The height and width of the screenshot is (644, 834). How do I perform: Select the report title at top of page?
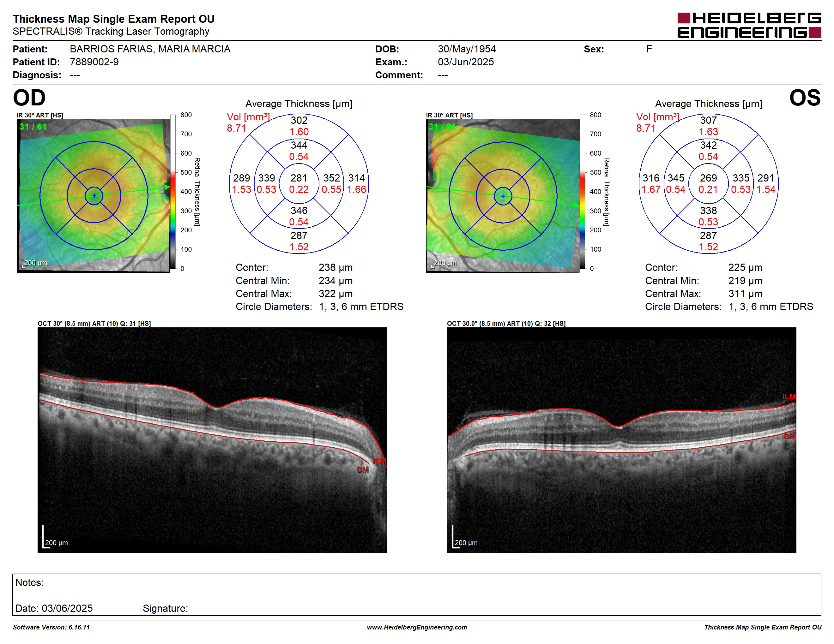pos(113,19)
